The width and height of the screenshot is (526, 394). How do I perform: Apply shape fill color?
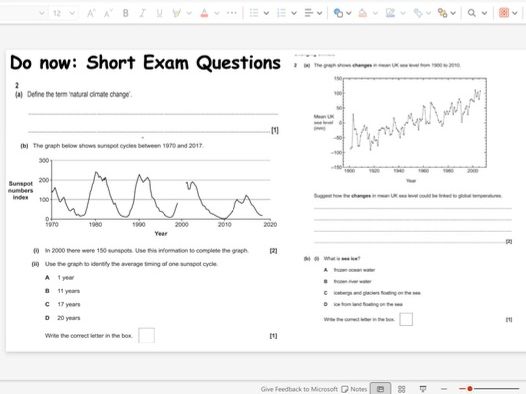363,13
